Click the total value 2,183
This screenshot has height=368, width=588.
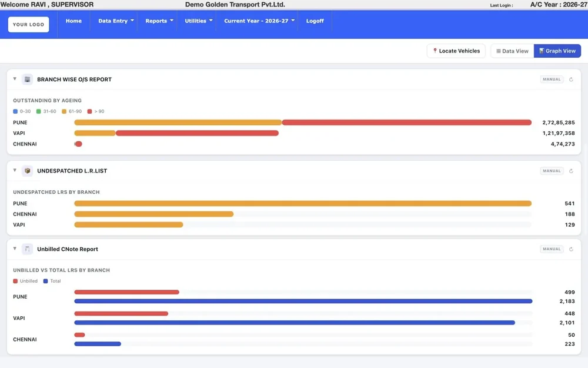(567, 301)
